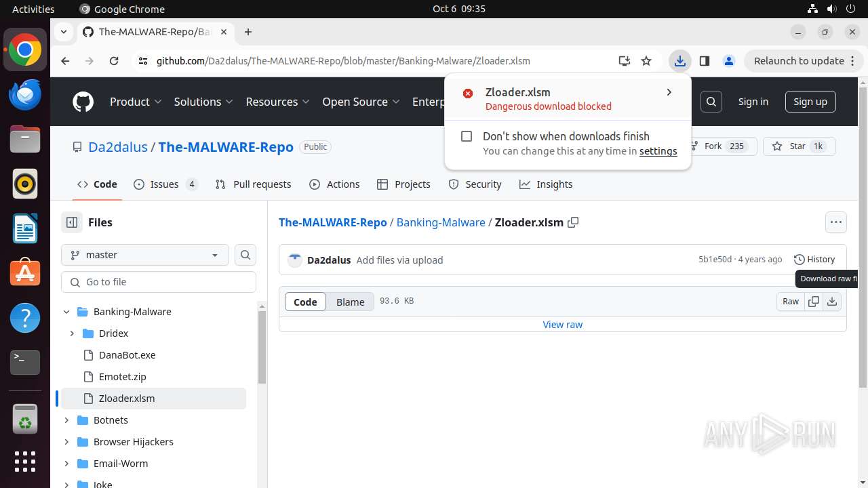Expand Zloader.xlsm download details chevron
Image resolution: width=868 pixels, height=488 pixels.
669,92
